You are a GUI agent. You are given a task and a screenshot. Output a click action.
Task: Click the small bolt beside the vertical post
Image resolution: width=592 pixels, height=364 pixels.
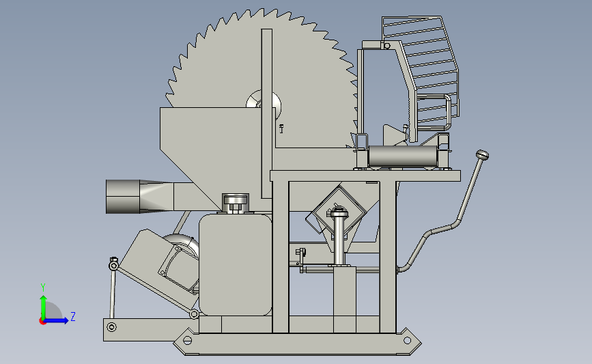[x=281, y=128]
